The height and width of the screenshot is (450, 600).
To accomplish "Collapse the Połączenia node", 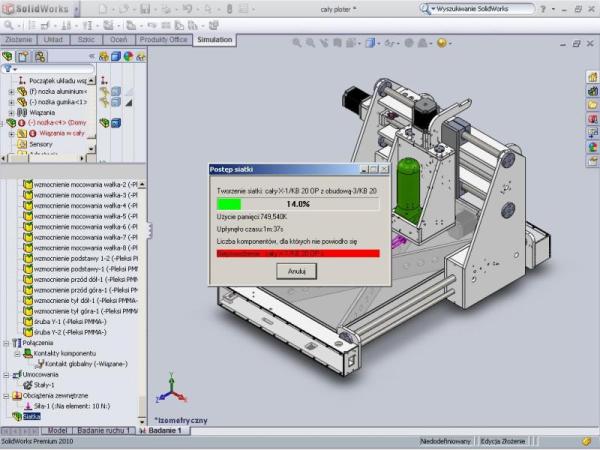I will coord(6,343).
